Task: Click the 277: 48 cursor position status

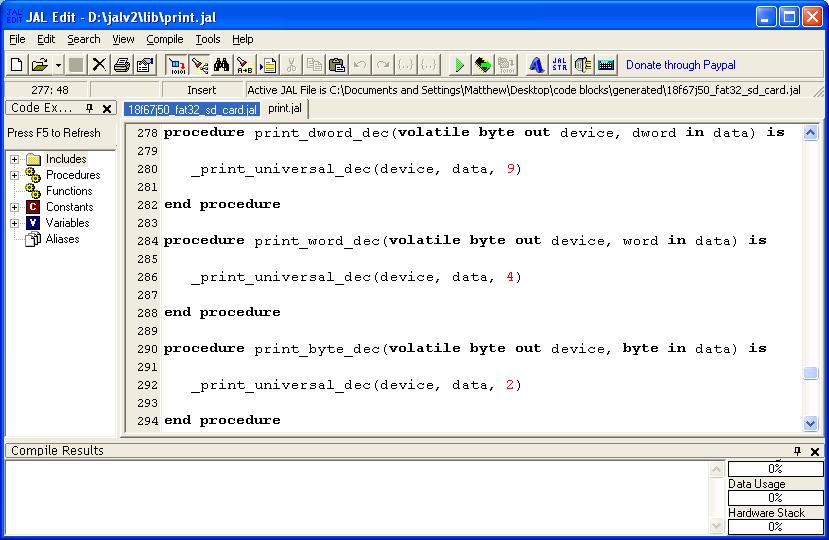Action: (x=50, y=90)
